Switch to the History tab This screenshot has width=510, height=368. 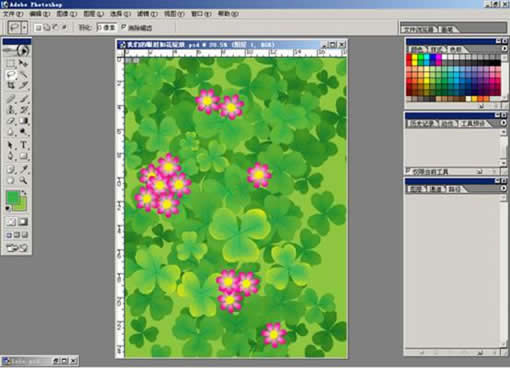pos(423,124)
